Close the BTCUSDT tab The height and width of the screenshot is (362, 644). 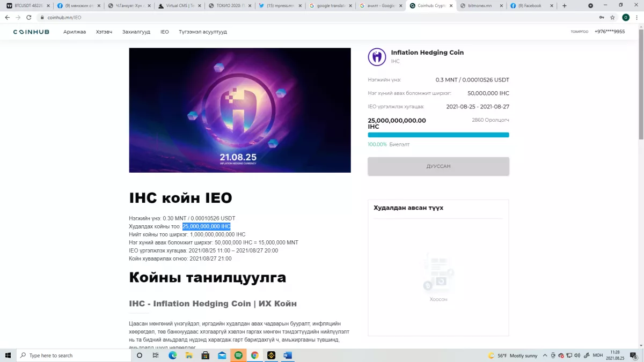(48, 5)
